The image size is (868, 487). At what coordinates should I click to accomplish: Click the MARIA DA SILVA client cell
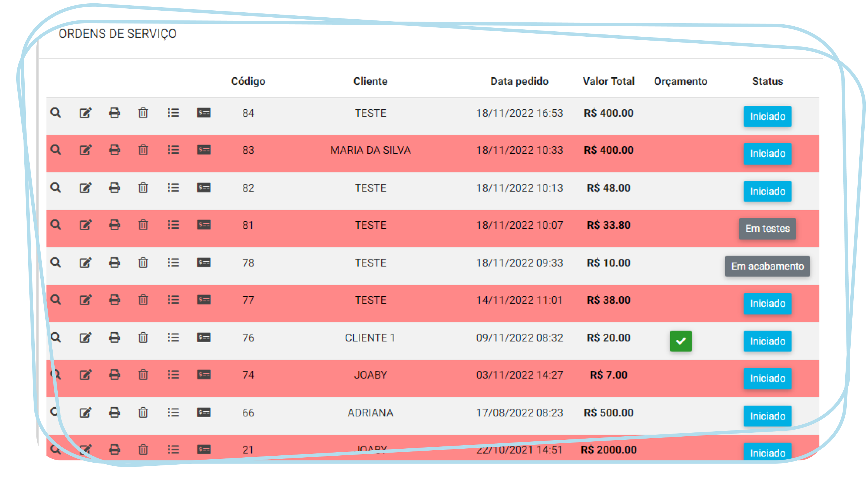pyautogui.click(x=370, y=150)
